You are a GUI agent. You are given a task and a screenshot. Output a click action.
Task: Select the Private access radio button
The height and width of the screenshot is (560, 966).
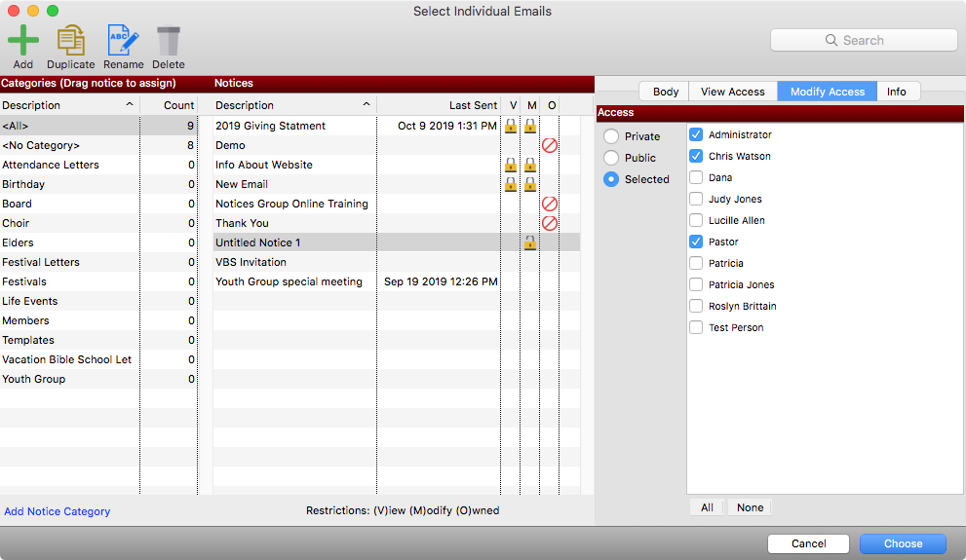pyautogui.click(x=611, y=136)
